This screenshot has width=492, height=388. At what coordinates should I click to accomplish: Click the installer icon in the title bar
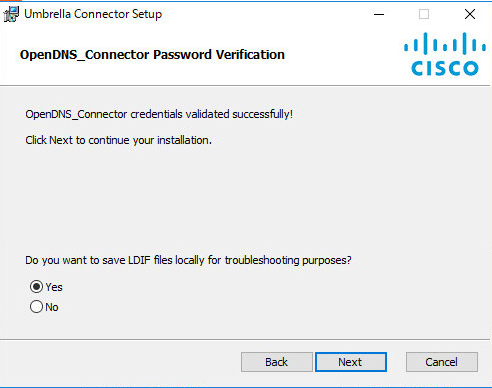[11, 14]
